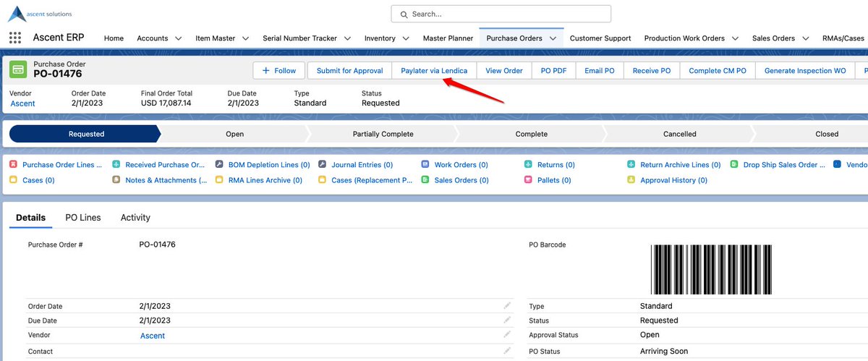This screenshot has height=361, width=868.
Task: Click the Follow button
Action: [x=278, y=71]
